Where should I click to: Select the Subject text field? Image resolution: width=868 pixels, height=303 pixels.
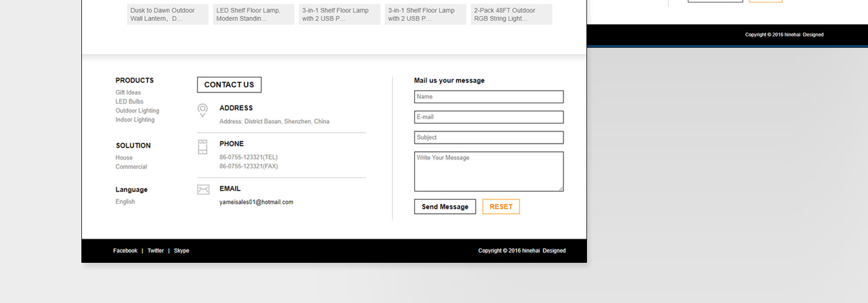coord(488,137)
